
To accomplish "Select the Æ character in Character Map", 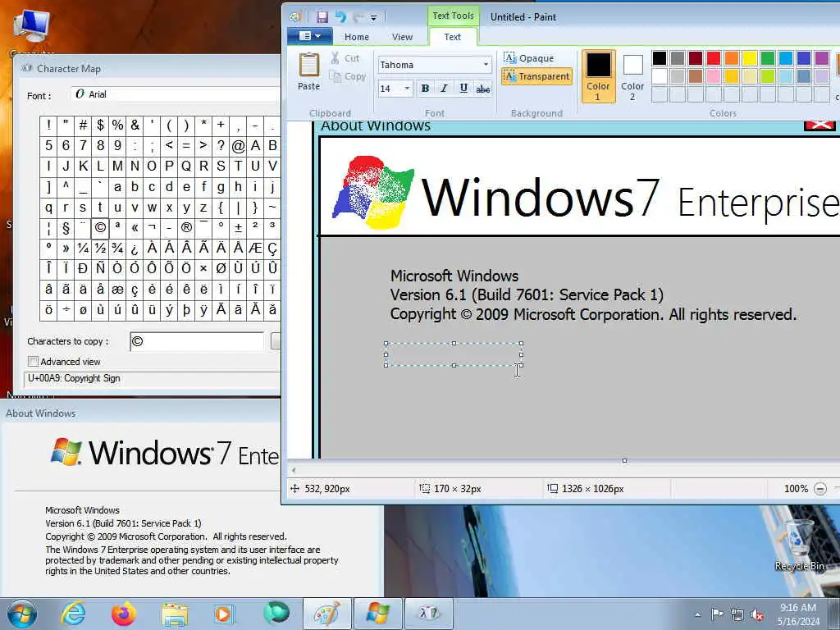I will click(255, 248).
